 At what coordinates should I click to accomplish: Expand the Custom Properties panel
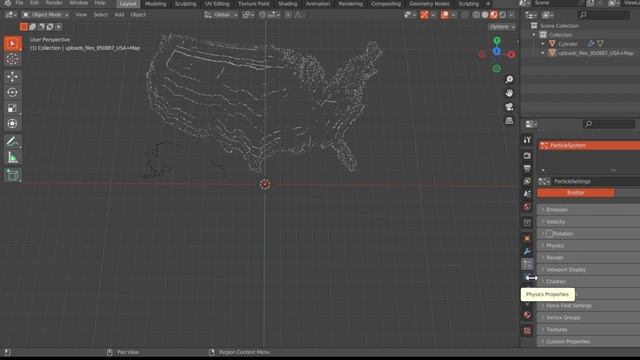[588, 342]
